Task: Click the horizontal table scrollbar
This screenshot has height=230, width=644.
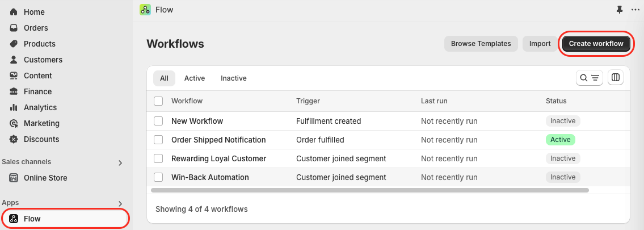Action: pyautogui.click(x=369, y=190)
